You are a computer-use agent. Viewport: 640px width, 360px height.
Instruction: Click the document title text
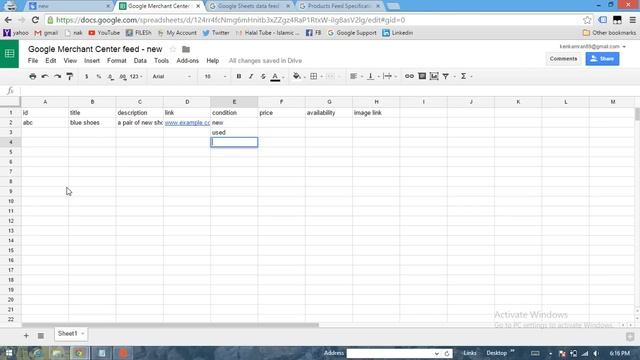point(95,49)
